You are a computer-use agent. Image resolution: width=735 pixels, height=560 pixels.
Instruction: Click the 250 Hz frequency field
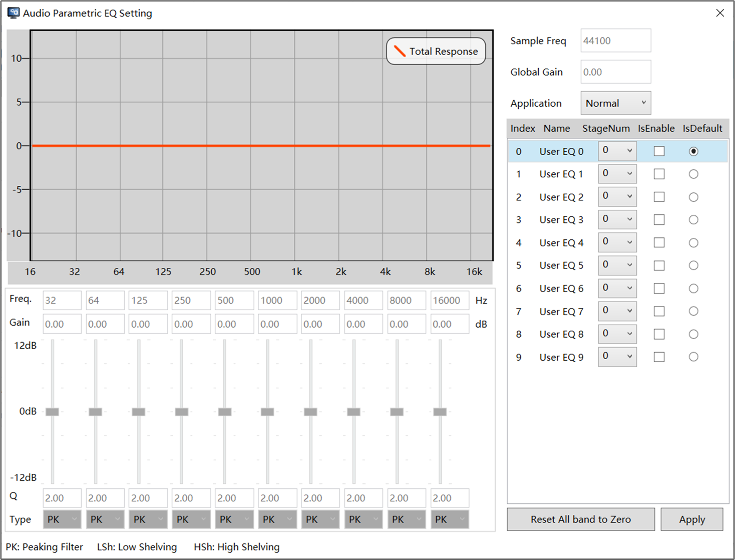[191, 301]
